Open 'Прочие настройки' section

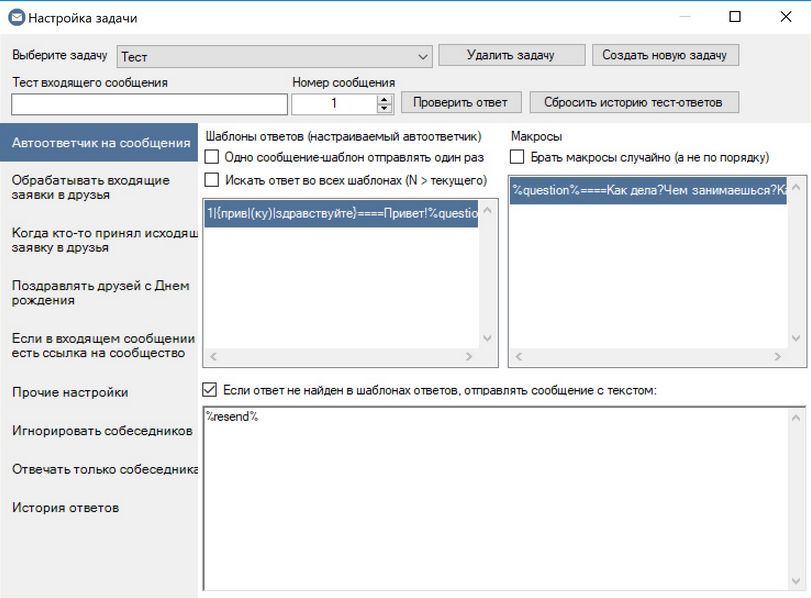pyautogui.click(x=70, y=392)
